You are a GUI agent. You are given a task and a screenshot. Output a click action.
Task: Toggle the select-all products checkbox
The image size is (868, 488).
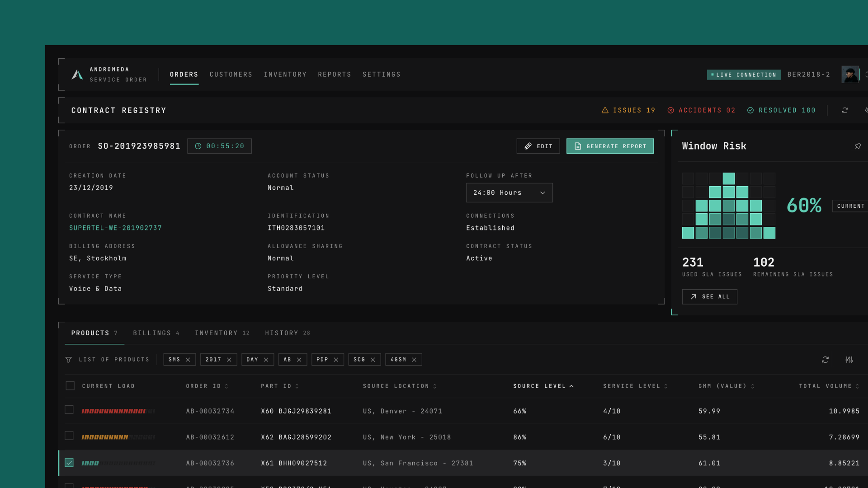[70, 386]
